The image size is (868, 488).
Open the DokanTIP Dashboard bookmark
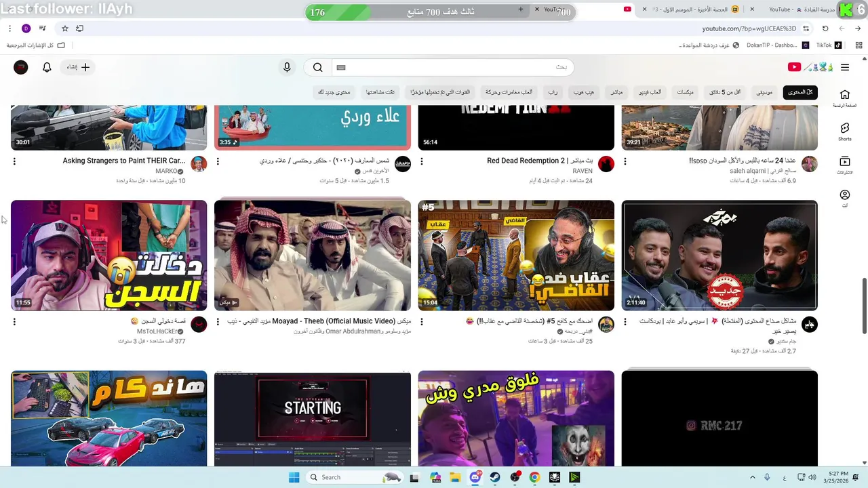coord(777,45)
